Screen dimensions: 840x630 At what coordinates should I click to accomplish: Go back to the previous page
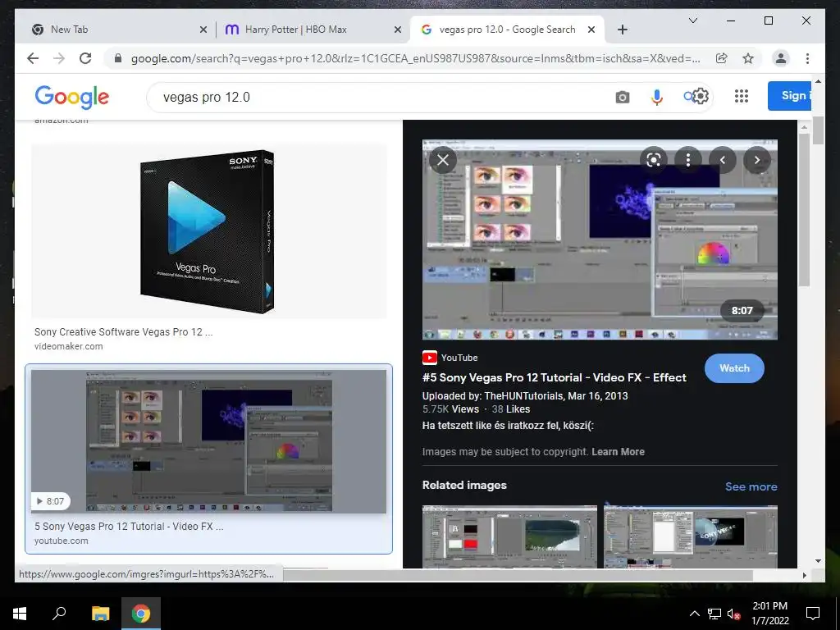coord(33,58)
